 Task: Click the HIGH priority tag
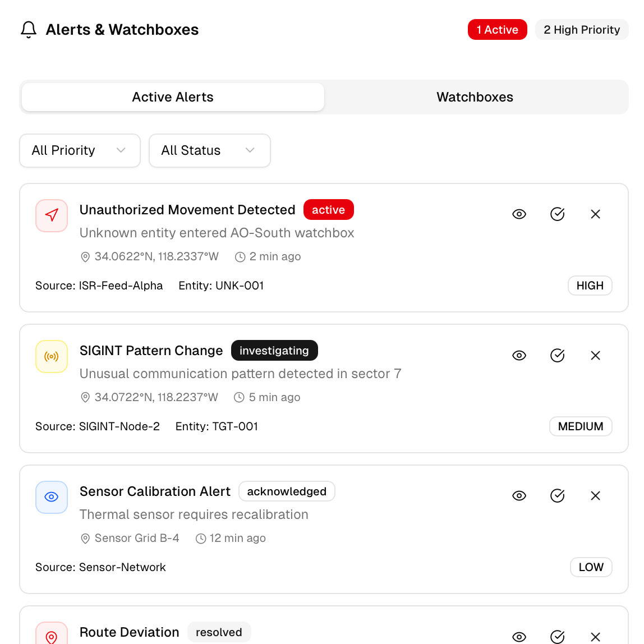click(x=590, y=286)
